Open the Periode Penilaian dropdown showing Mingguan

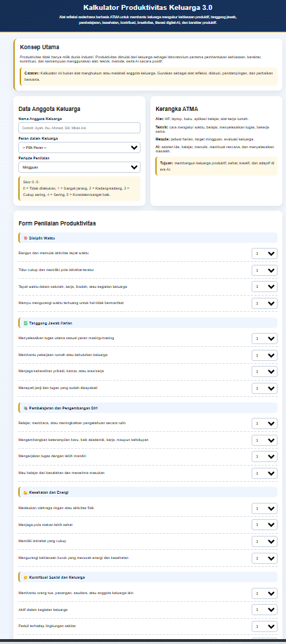[x=79, y=167]
